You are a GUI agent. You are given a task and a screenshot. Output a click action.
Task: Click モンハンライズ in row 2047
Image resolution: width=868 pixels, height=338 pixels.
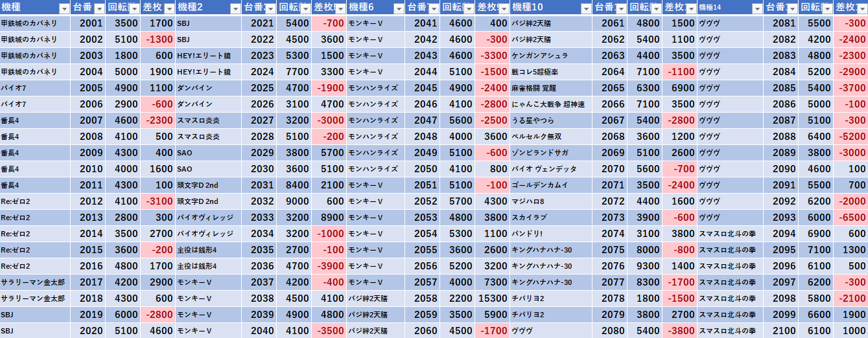[x=375, y=120]
